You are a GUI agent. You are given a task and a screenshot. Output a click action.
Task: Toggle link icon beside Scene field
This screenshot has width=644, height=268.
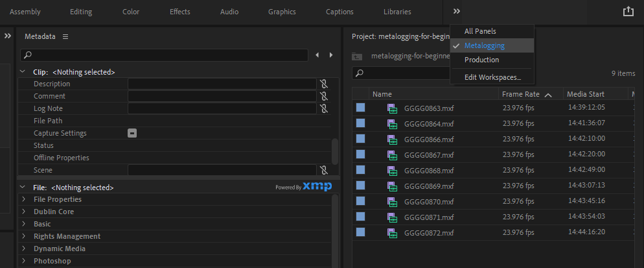click(324, 170)
